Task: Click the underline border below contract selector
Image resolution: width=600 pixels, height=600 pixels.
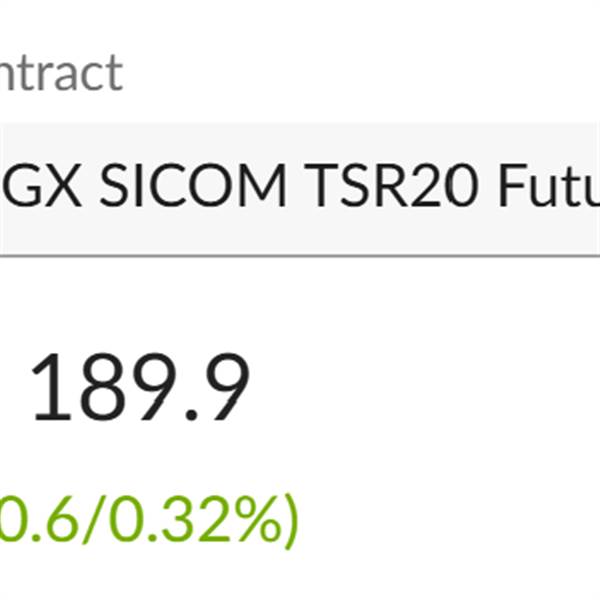Action: pos(300,255)
